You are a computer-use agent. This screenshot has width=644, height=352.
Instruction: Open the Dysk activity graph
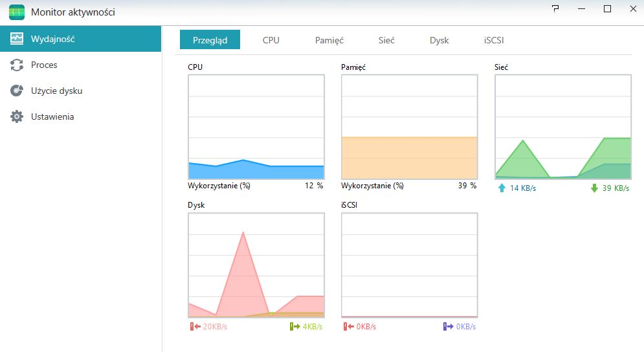coord(256,265)
